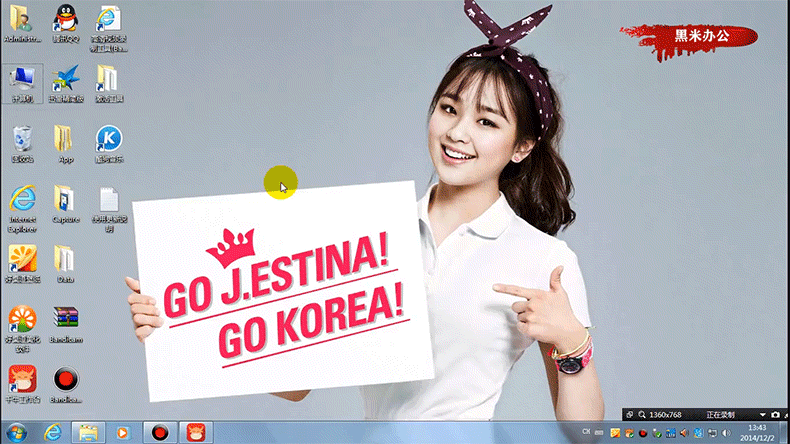Open the App folder on desktop
The height and width of the screenshot is (444, 790).
(65, 144)
